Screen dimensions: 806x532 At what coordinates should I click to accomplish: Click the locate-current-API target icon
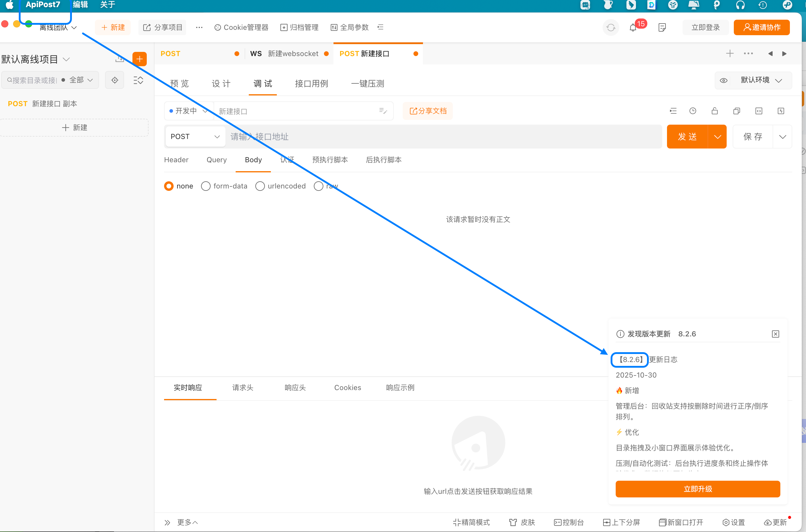click(114, 80)
